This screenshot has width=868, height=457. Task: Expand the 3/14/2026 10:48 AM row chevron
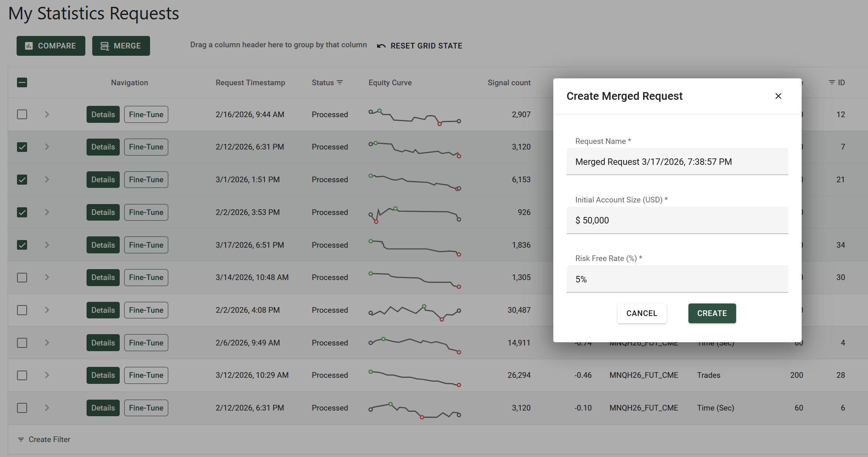pyautogui.click(x=47, y=278)
